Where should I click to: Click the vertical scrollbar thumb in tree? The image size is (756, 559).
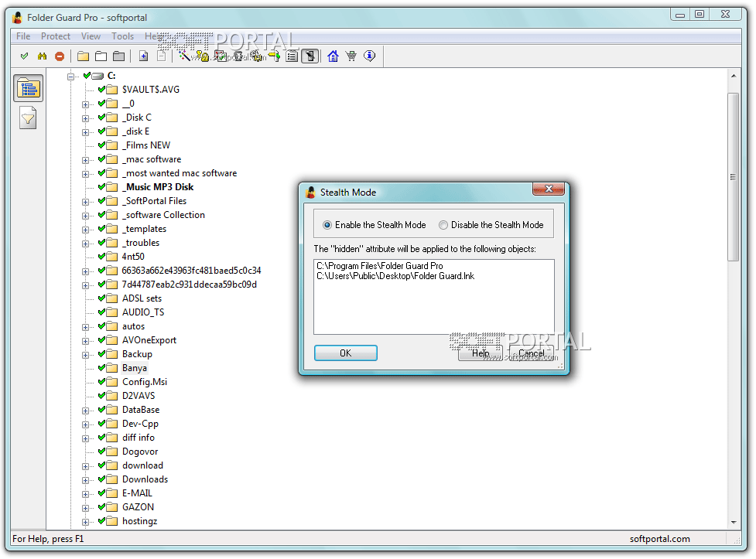(x=733, y=177)
